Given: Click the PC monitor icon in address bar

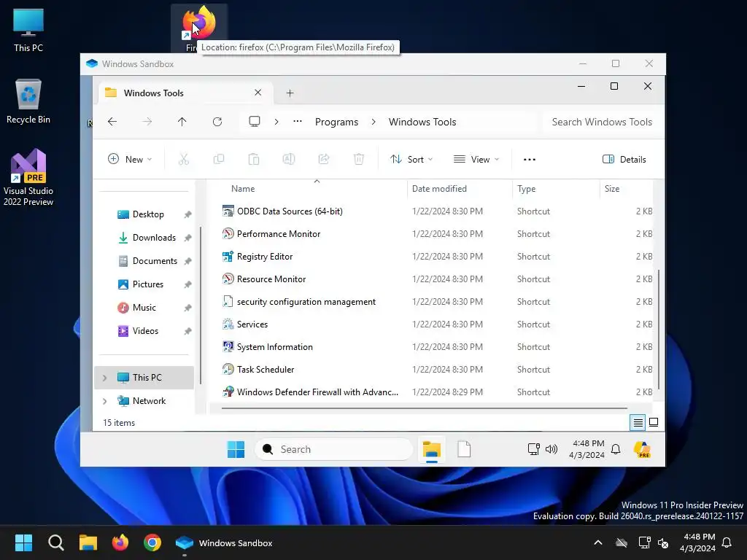Looking at the screenshot, I should (x=255, y=122).
